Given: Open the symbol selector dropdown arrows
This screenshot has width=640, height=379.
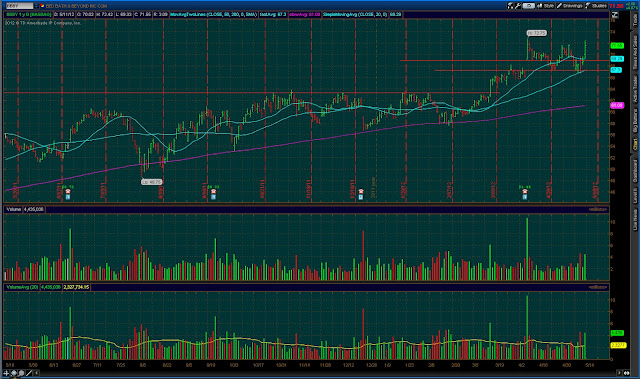Looking at the screenshot, I should [36, 6].
